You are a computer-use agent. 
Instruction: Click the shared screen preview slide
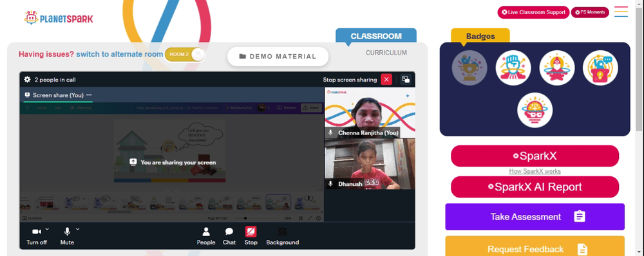[x=169, y=151]
